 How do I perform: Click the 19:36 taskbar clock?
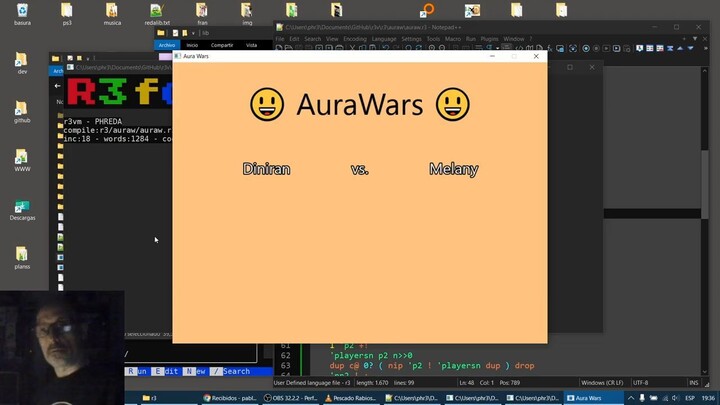point(708,398)
